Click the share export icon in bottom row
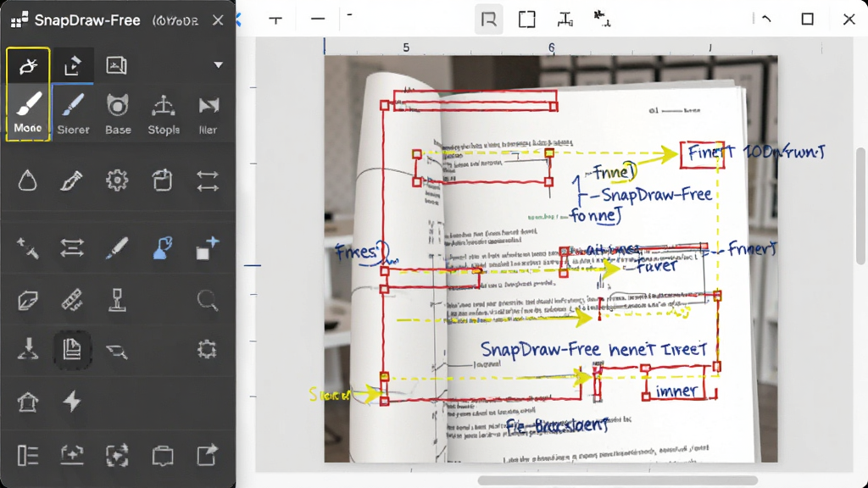This screenshot has height=488, width=868. [207, 454]
